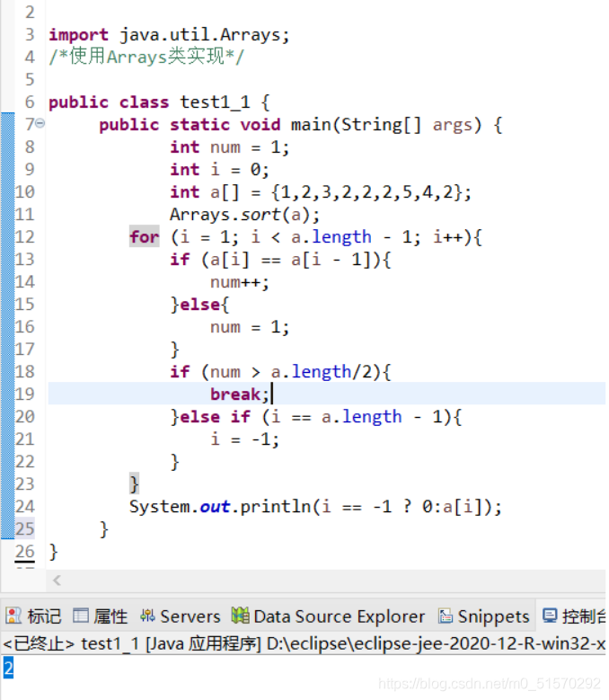
Task: Click the 'num++;' statement
Action: coord(240,282)
